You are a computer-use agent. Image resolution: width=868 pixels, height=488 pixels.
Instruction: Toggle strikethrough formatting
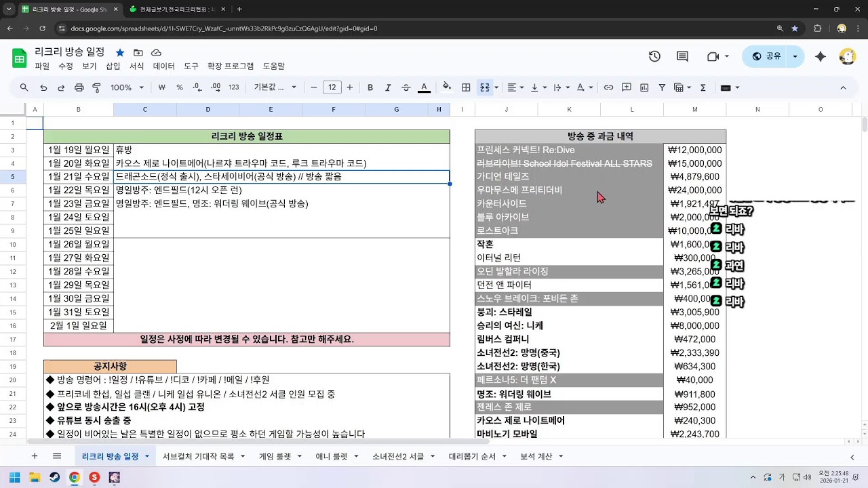[x=406, y=87]
